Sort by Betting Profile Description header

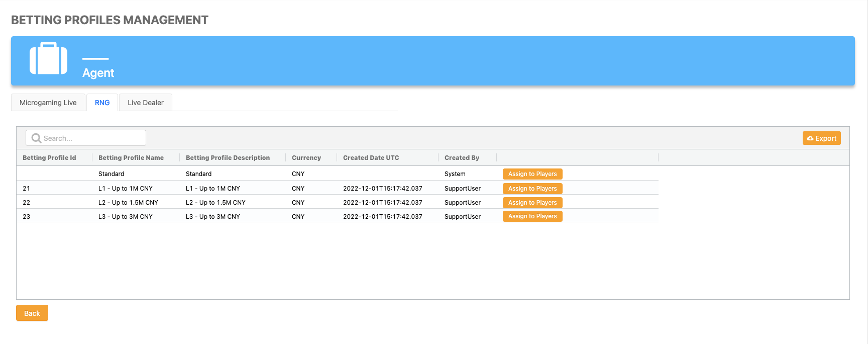click(228, 158)
